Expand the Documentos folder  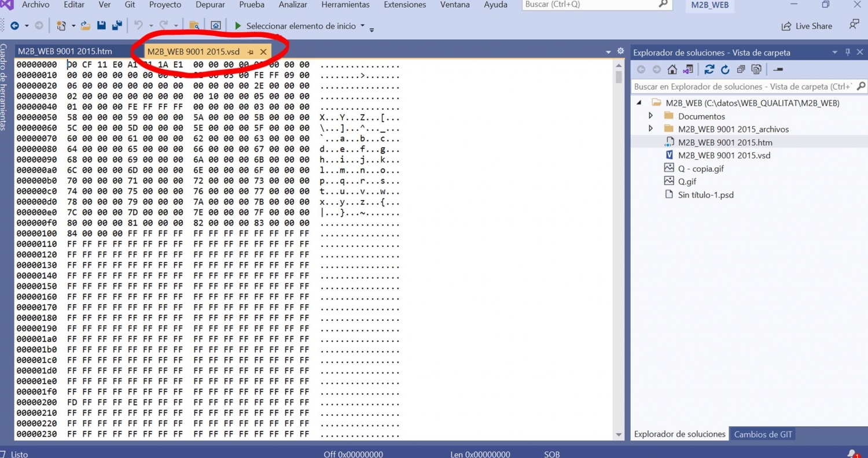651,116
